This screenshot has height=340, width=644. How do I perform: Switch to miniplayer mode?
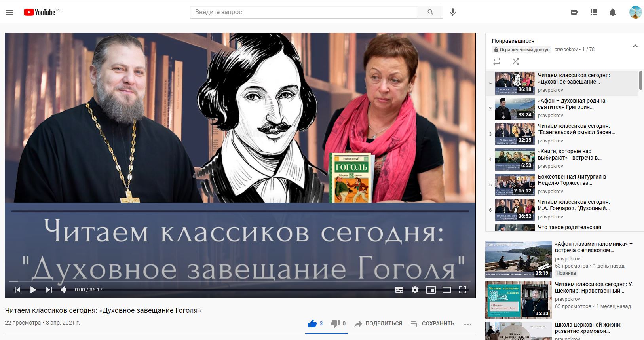tap(431, 290)
